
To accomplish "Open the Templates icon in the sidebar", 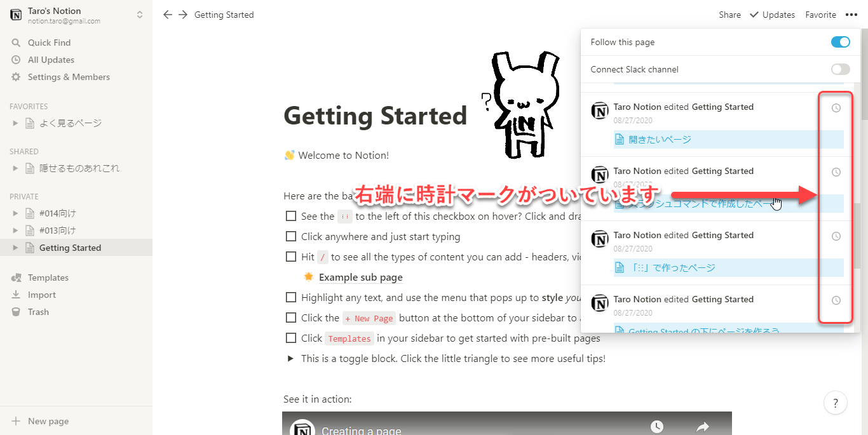I will pos(16,278).
